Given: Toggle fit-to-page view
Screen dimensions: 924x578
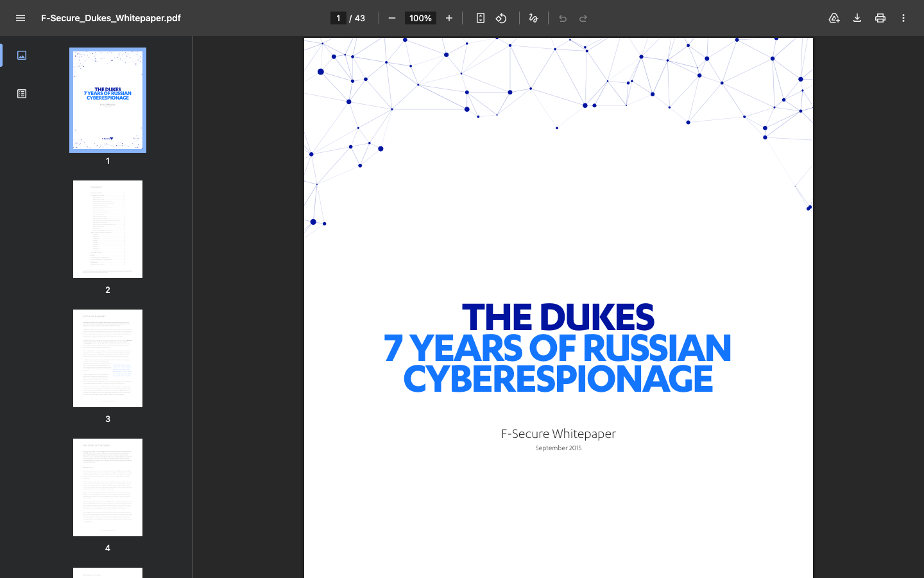Looking at the screenshot, I should click(x=480, y=18).
